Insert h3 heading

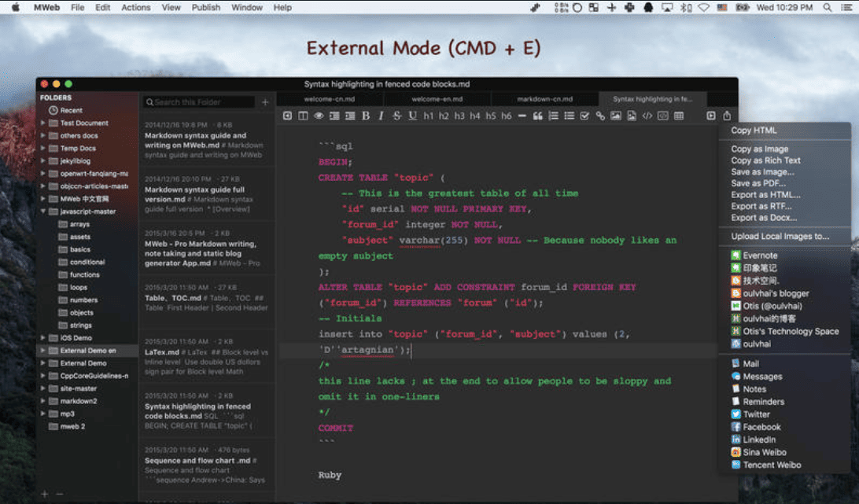click(x=459, y=116)
